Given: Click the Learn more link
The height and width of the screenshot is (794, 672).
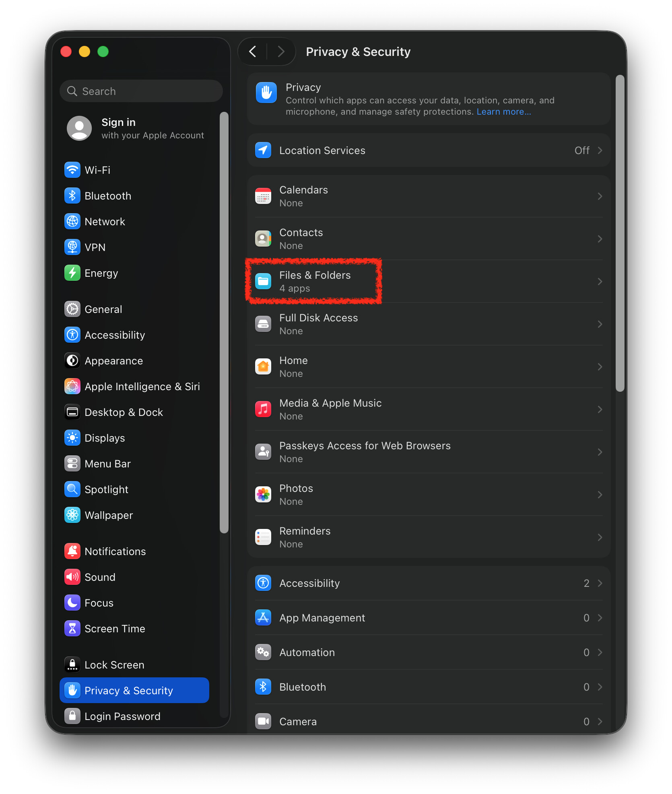Looking at the screenshot, I should pyautogui.click(x=503, y=111).
